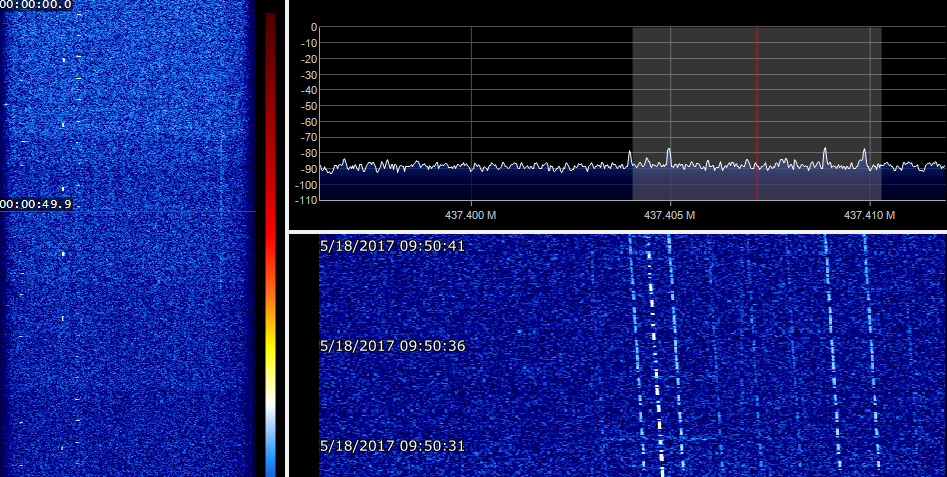Click the -80 dB scale label
Viewport: 947px width, 477px height.
(x=309, y=153)
